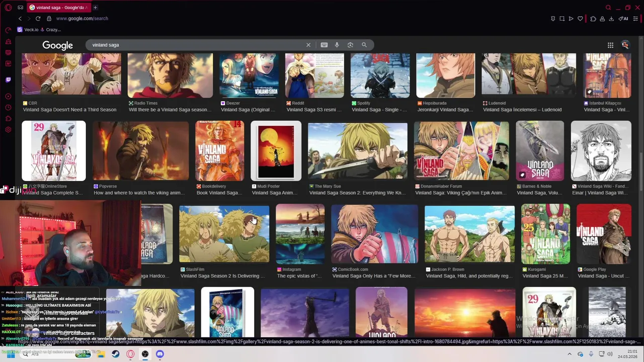Open the downloads arrow icon
The width and height of the screenshot is (644, 362).
tap(611, 19)
